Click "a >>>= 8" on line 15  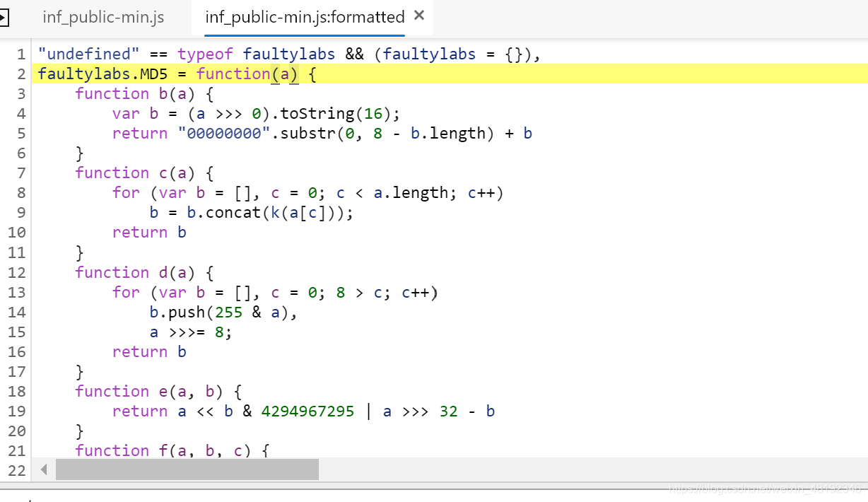191,332
